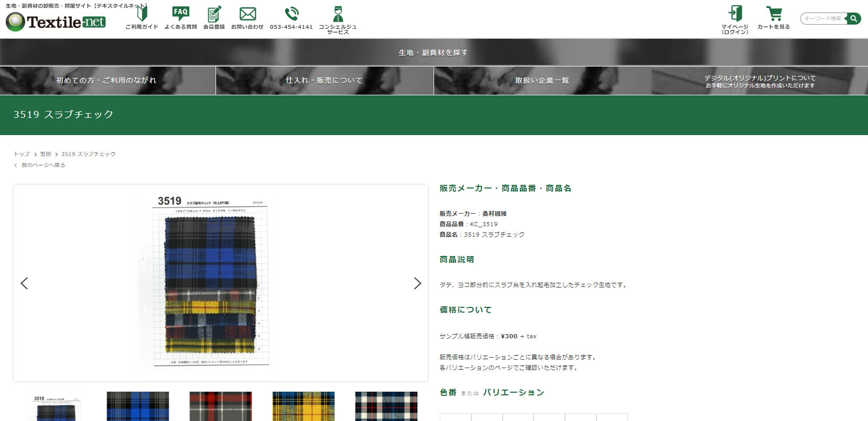This screenshot has width=868, height=421.
Task: Select the blue plaid thumbnail
Action: (x=138, y=406)
